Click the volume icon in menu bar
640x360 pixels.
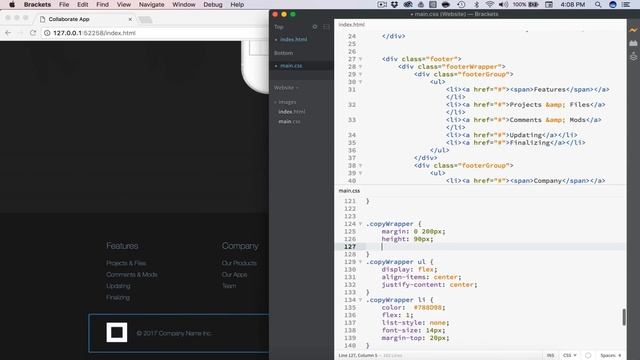[503, 4]
